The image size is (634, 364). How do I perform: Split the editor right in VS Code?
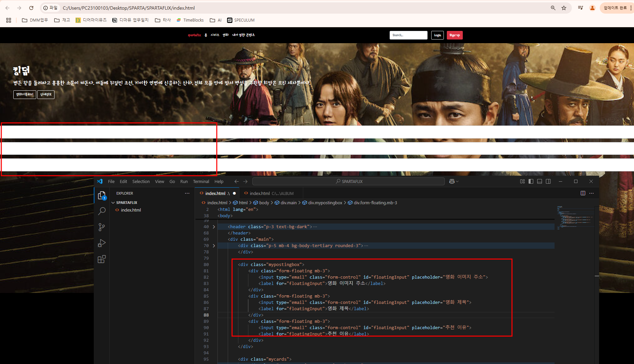(x=583, y=193)
